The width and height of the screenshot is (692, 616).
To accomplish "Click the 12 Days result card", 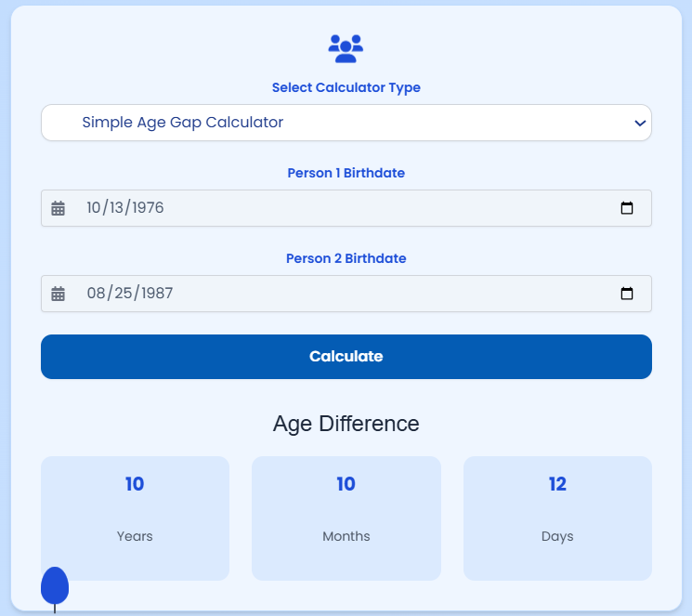I will pyautogui.click(x=557, y=518).
